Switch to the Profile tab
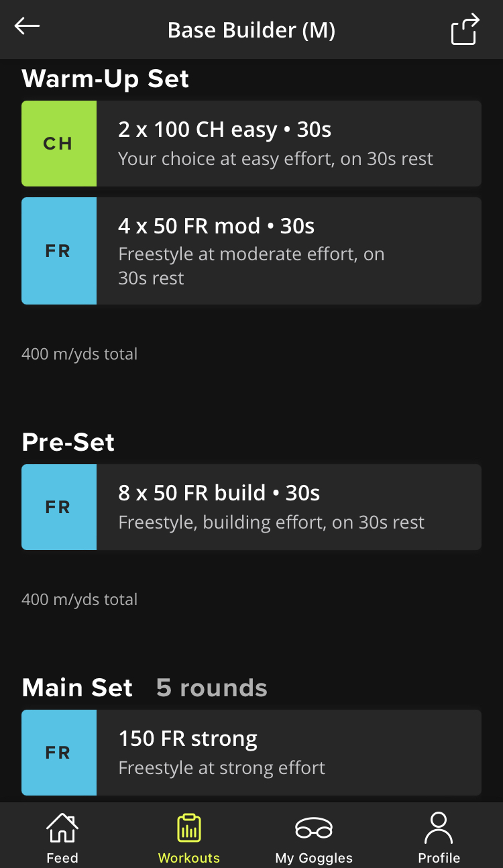 (439, 836)
